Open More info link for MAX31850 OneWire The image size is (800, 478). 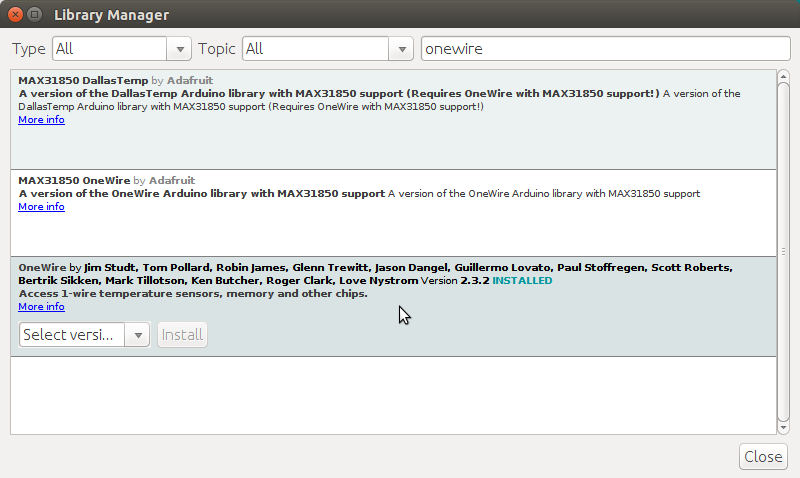tap(41, 207)
